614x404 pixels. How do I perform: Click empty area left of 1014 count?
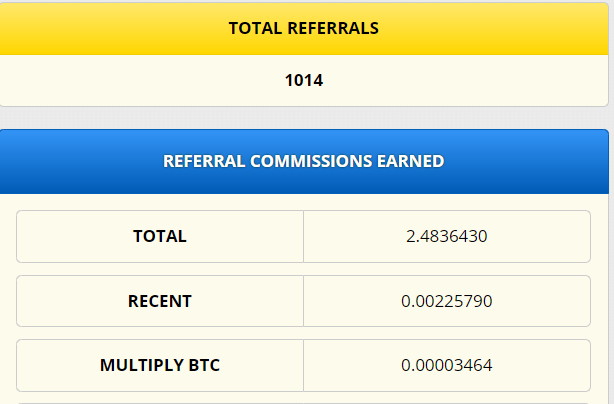[x=141, y=80]
